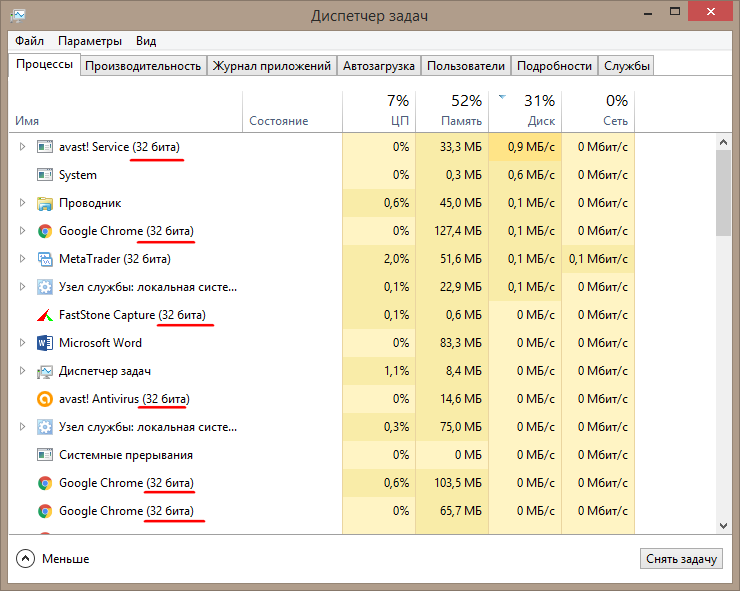Screen dimensions: 740x591
Task: Switch to the Производительность tab
Action: (143, 66)
